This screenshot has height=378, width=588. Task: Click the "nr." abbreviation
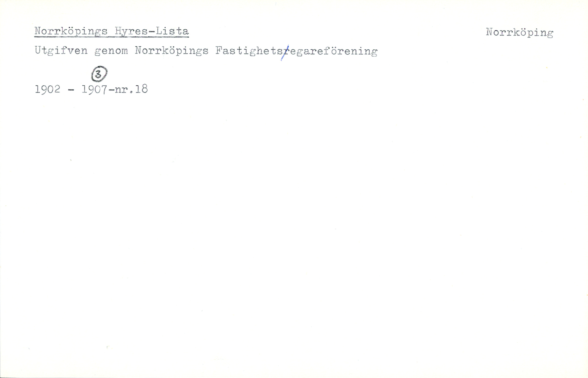pyautogui.click(x=124, y=90)
